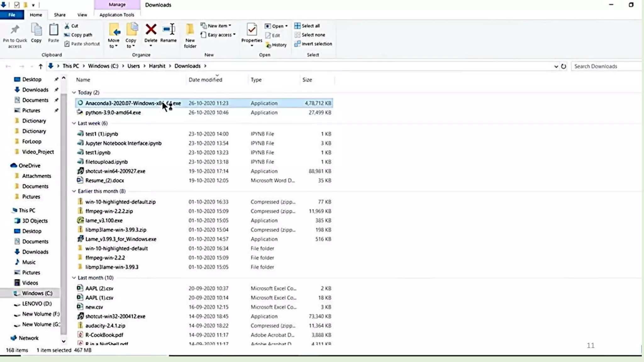Switch to the View ribbon tab
Viewport: 644px width, 362px height.
(x=82, y=15)
